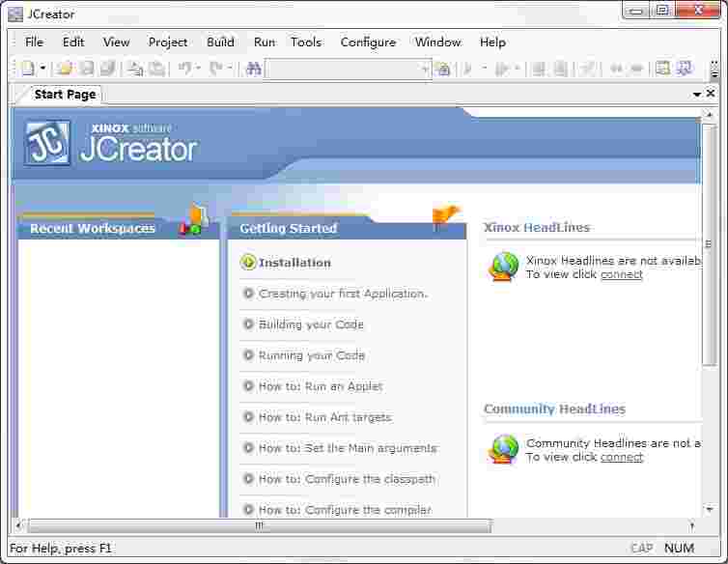Click the vertical scrollbar thumb
Screen dimensions: 728x564
(709, 245)
